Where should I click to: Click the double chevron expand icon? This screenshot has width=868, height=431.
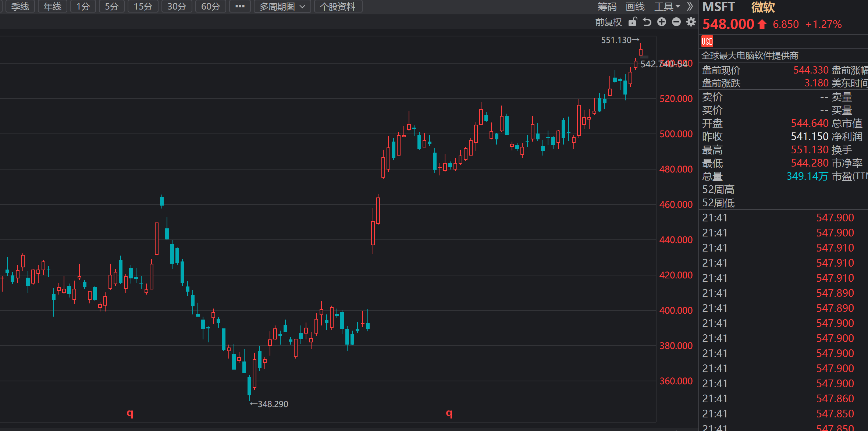point(690,7)
